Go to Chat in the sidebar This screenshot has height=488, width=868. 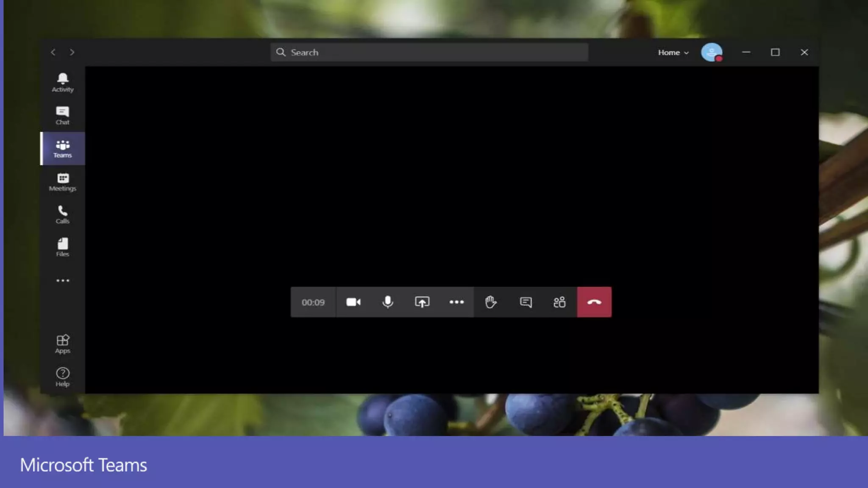click(63, 115)
